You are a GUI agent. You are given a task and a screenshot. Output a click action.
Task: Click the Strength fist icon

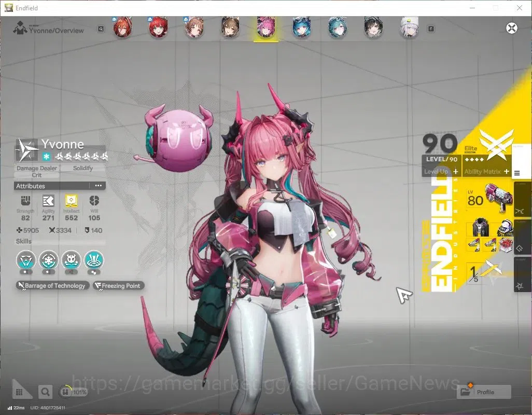(25, 201)
